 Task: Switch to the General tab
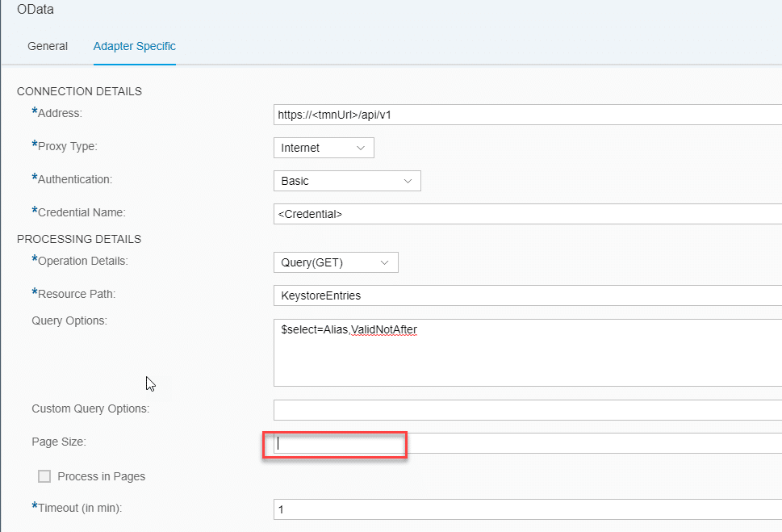pyautogui.click(x=48, y=46)
